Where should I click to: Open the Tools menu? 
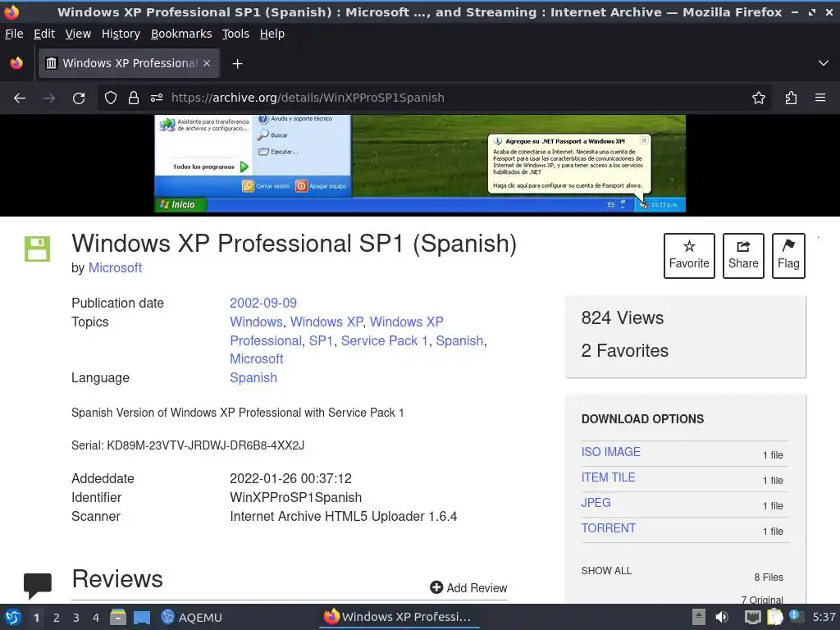(235, 34)
